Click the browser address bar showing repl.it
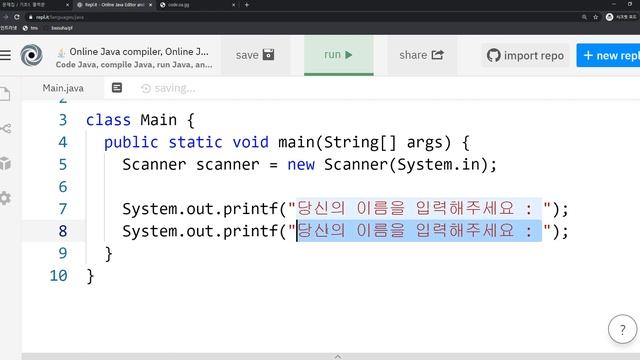 click(302, 17)
